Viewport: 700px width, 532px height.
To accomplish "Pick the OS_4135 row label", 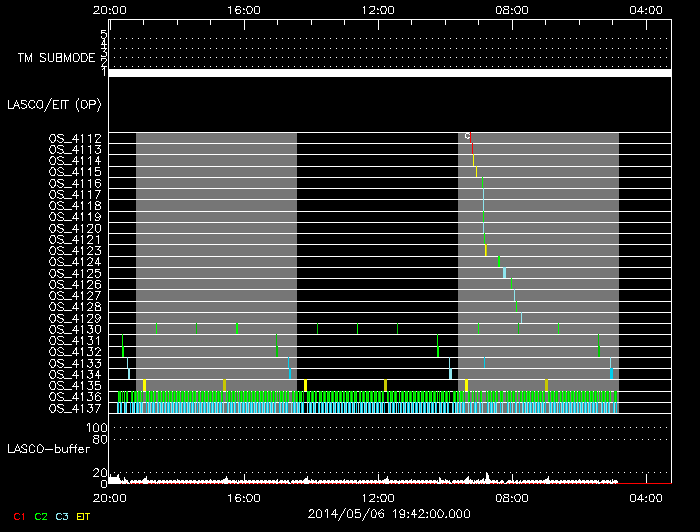I will [x=75, y=385].
